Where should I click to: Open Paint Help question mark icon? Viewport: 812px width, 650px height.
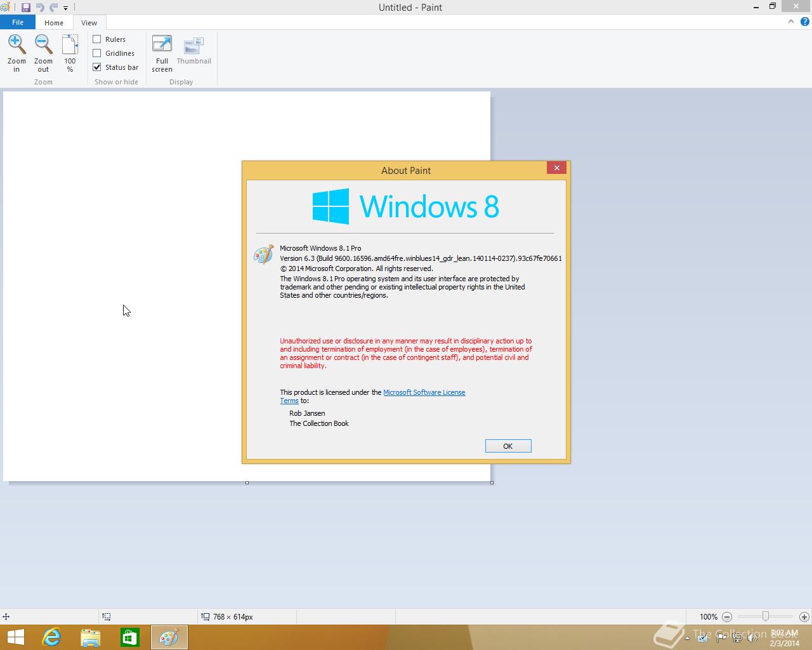(804, 22)
